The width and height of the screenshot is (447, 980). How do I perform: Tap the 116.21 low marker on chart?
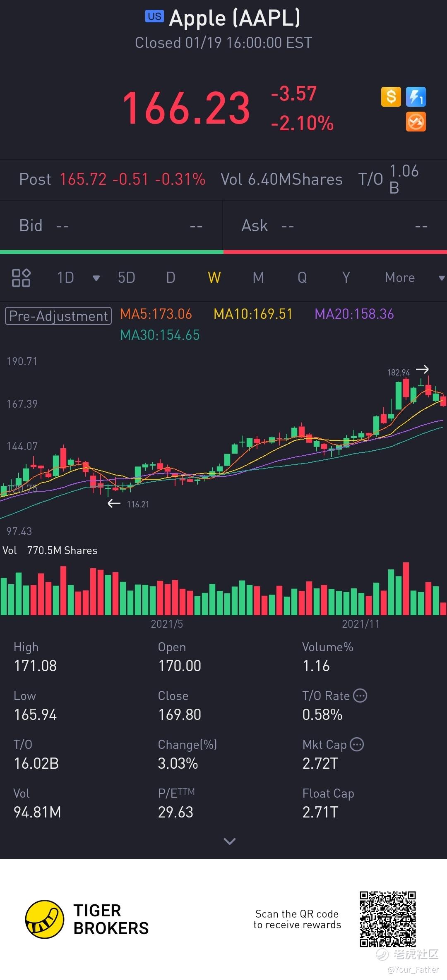(138, 504)
